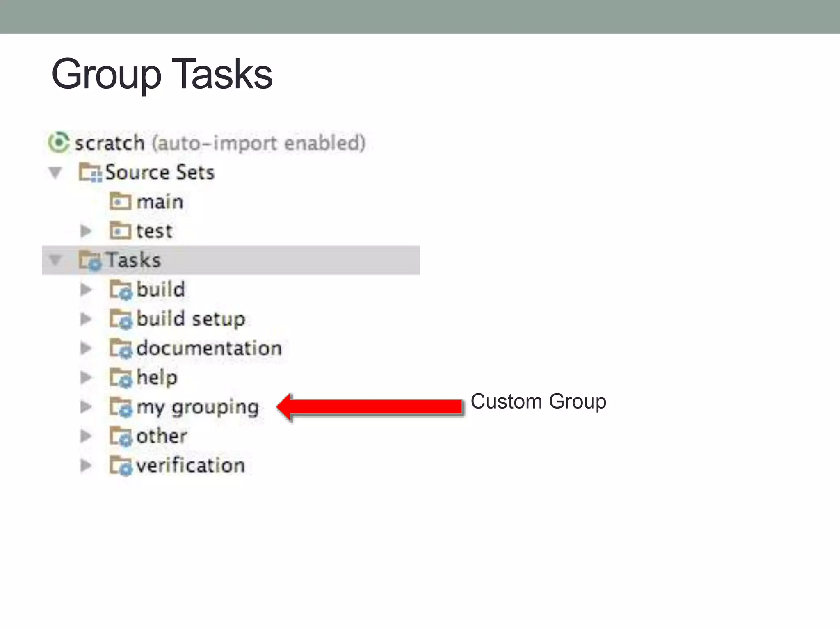The width and height of the screenshot is (840, 630).
Task: Select the build setup label
Action: (x=191, y=320)
